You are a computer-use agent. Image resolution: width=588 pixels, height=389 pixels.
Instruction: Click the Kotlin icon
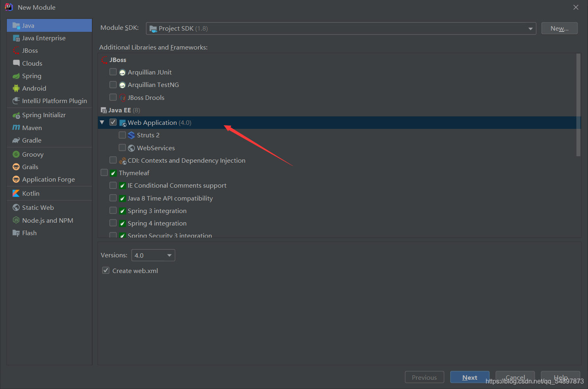point(16,193)
